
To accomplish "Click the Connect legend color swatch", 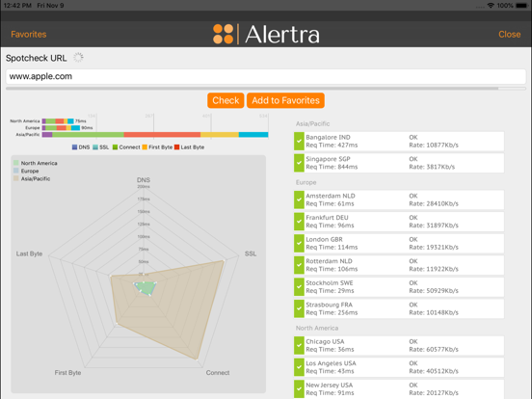I will pos(115,147).
